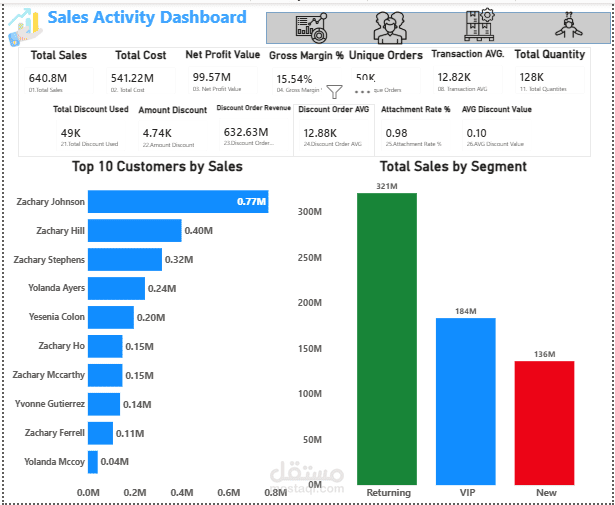Click the dashboard logo icon beside title
The height and width of the screenshot is (505, 615).
[25, 27]
